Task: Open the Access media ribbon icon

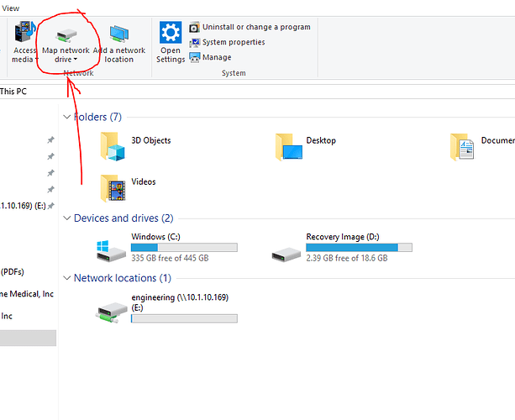Action: point(24,32)
